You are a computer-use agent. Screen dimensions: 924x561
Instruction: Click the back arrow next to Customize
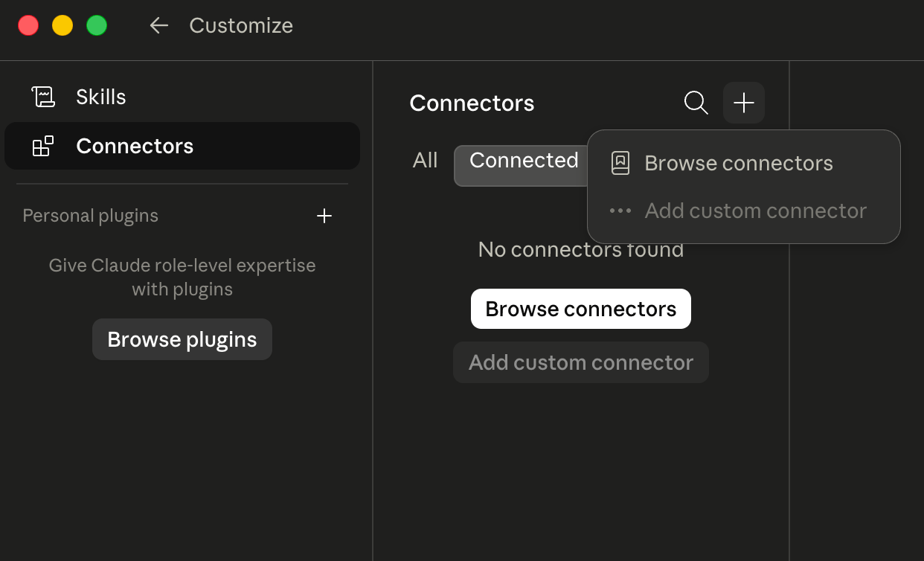coord(158,25)
